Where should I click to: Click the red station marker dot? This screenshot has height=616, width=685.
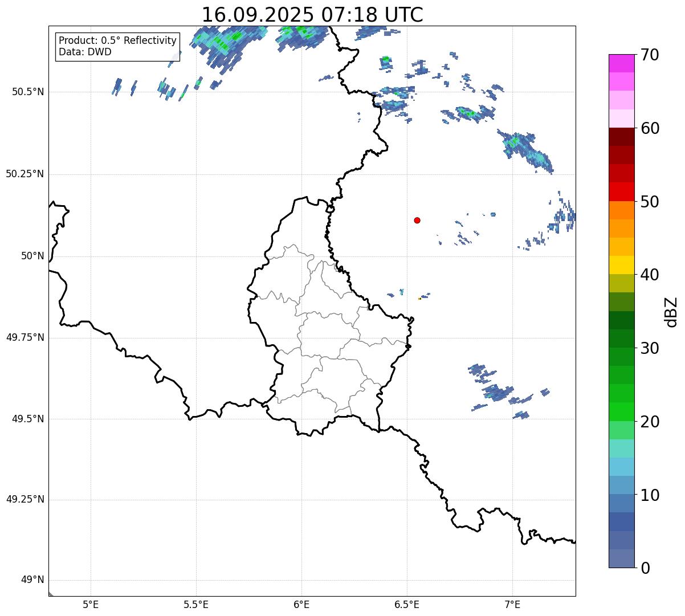pyautogui.click(x=417, y=220)
